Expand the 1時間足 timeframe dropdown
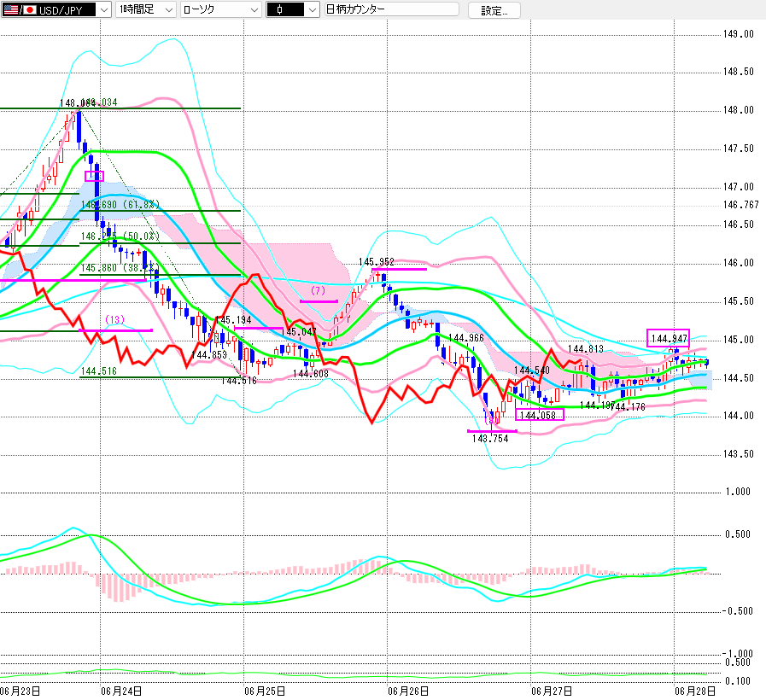 [x=145, y=9]
